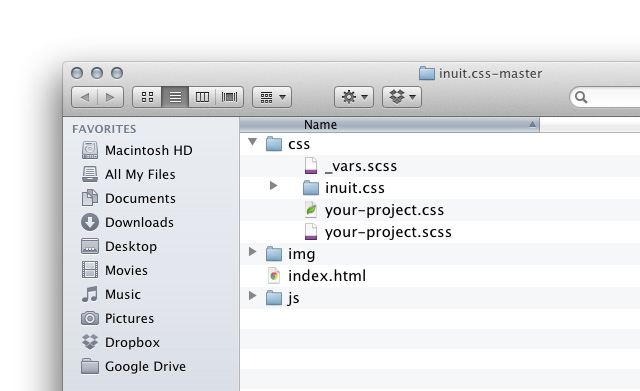Zoom the Finder window with third button

pos(117,73)
